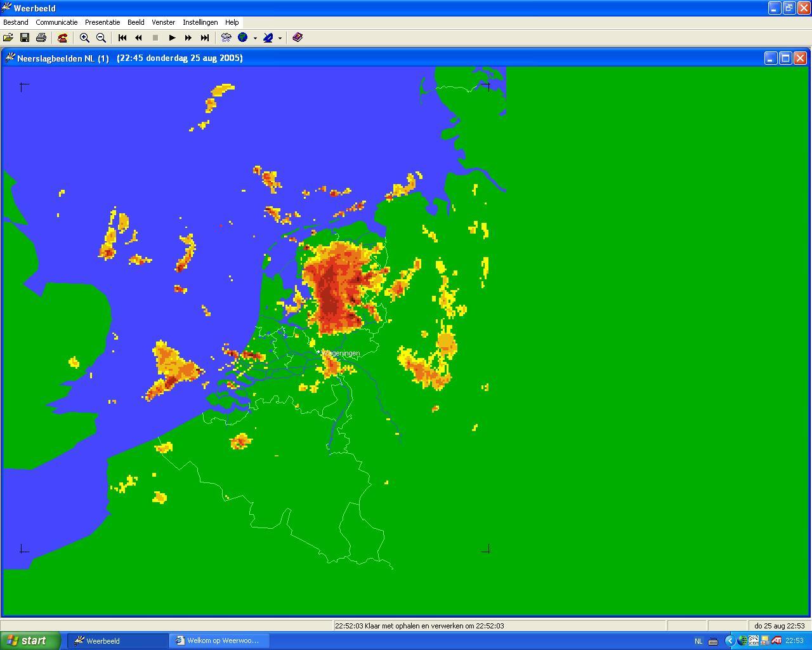The image size is (812, 650).
Task: Zoom in on the radar map
Action: click(84, 37)
